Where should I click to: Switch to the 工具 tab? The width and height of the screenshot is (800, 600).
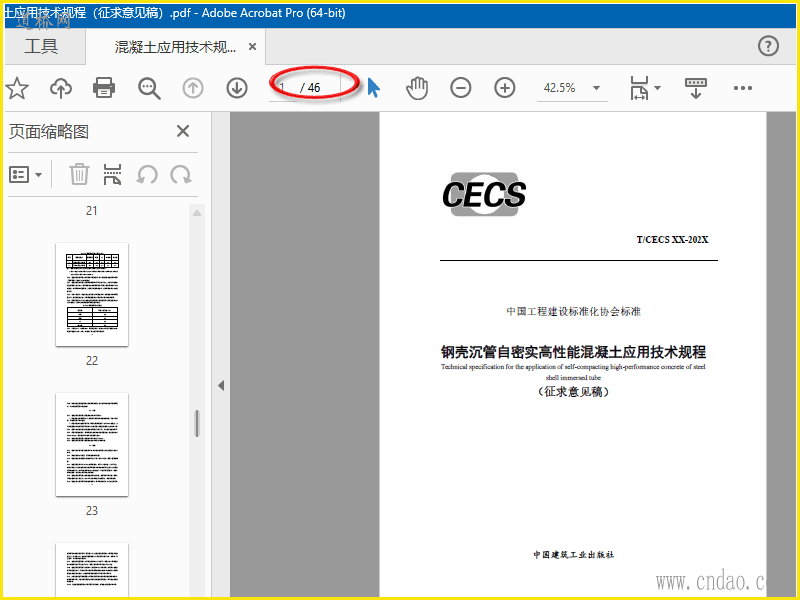tap(41, 46)
